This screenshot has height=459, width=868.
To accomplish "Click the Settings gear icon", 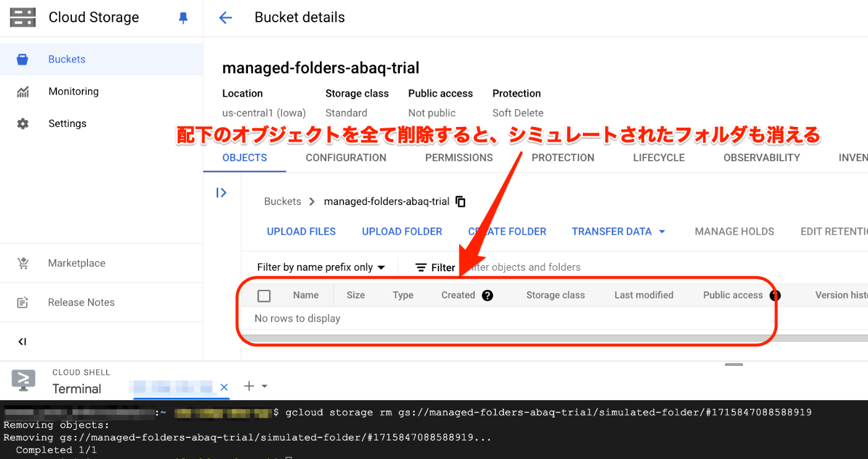I will (x=23, y=124).
